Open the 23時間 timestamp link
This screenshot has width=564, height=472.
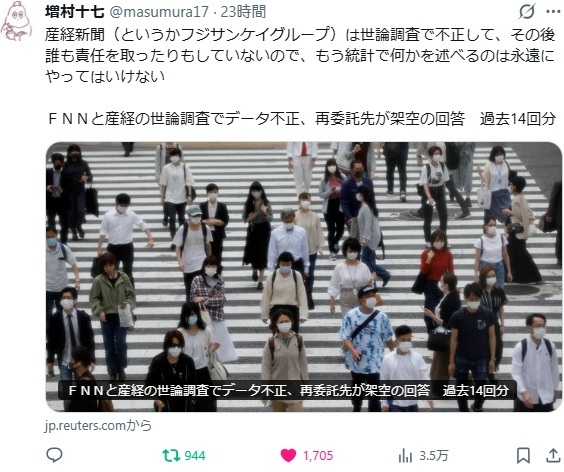[x=243, y=12]
